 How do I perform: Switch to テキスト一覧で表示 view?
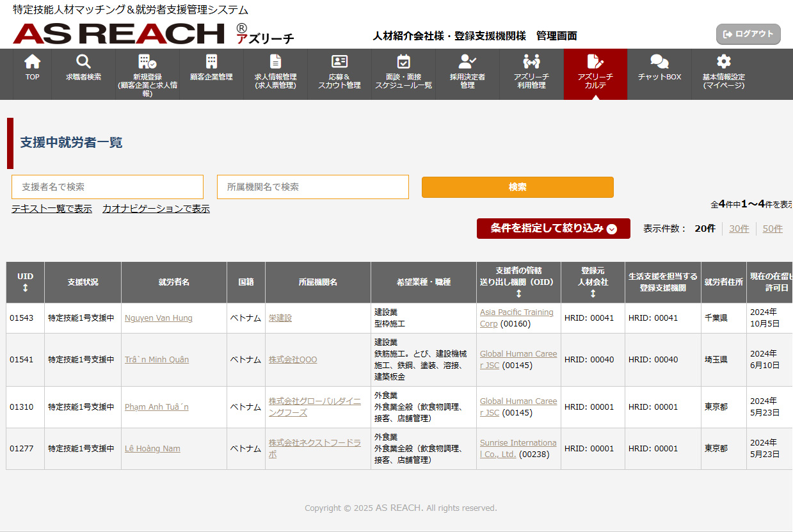coord(52,209)
